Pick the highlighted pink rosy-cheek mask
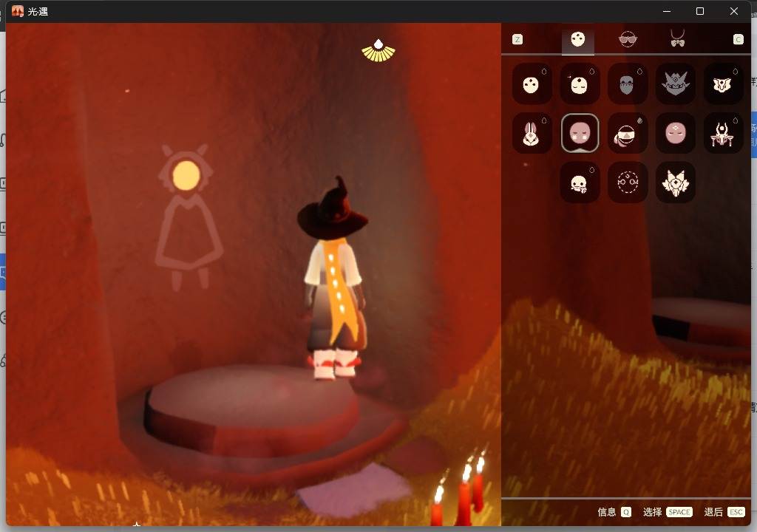757x532 pixels. point(580,133)
